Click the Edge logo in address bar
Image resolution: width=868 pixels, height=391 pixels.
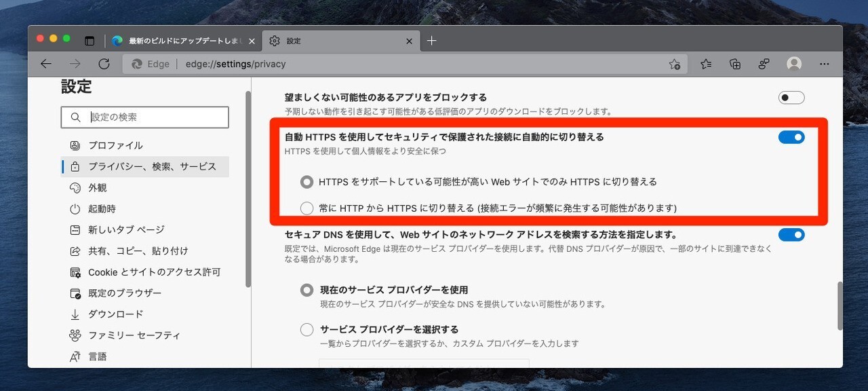(x=136, y=64)
